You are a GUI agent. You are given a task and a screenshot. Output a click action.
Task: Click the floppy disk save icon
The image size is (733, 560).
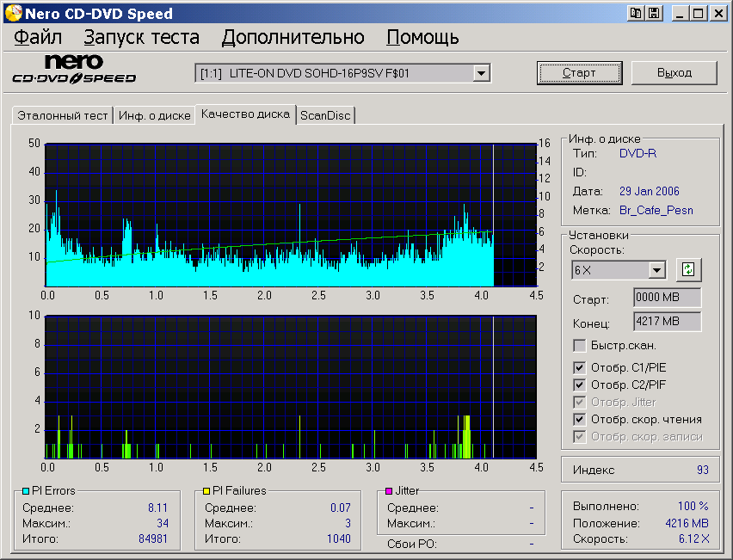653,13
